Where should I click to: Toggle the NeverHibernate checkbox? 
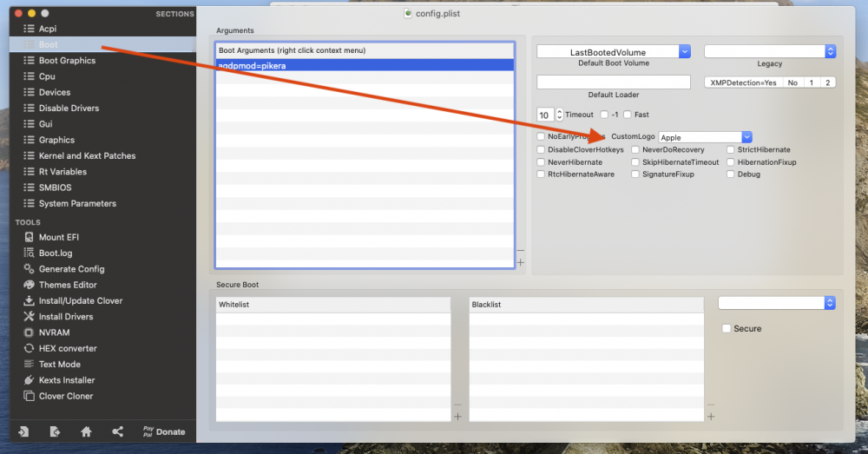[x=541, y=162]
